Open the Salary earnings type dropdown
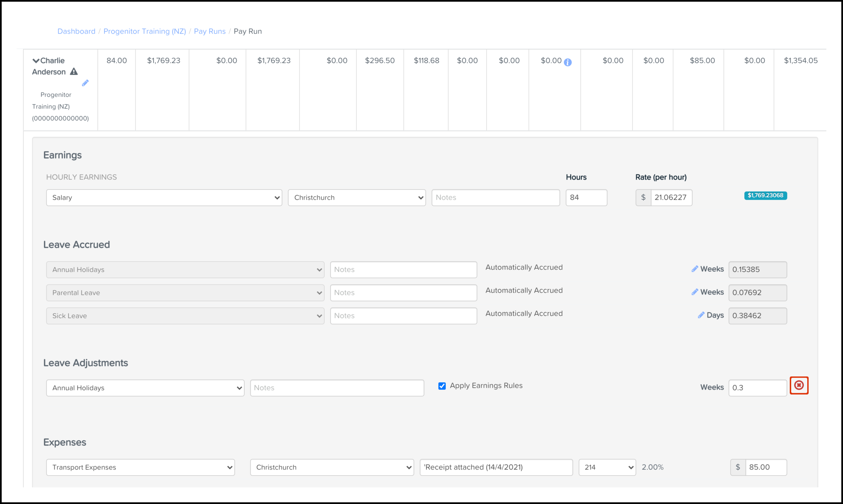Viewport: 843px width, 504px height. click(x=164, y=198)
